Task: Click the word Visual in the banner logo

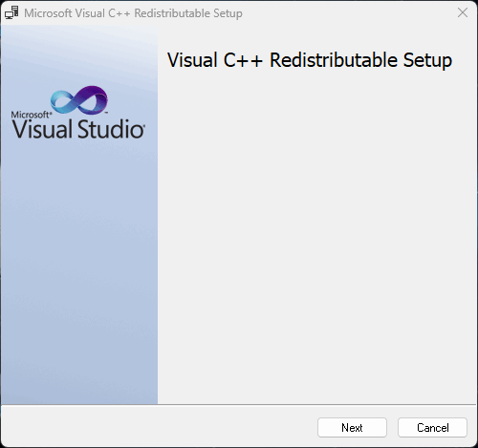Action: [x=42, y=129]
